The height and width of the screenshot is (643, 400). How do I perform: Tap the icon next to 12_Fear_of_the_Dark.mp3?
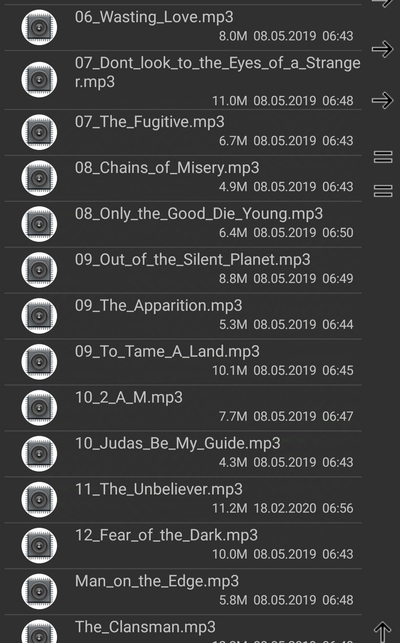[39, 545]
